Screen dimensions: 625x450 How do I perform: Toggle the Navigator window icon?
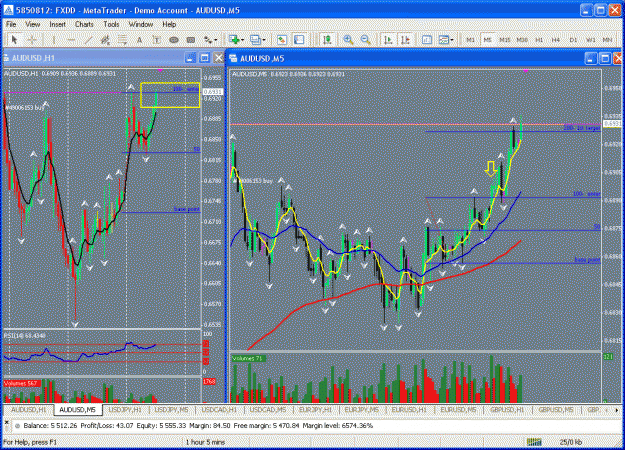coord(299,40)
